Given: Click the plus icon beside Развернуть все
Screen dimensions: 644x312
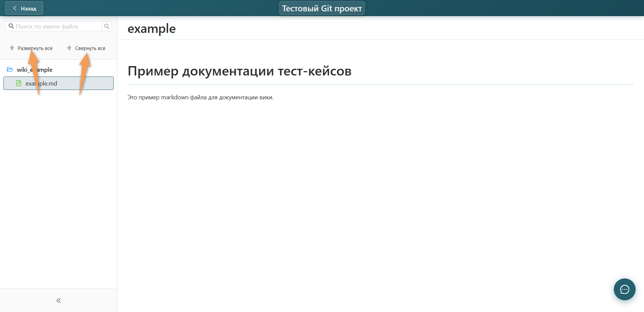Looking at the screenshot, I should [12, 48].
